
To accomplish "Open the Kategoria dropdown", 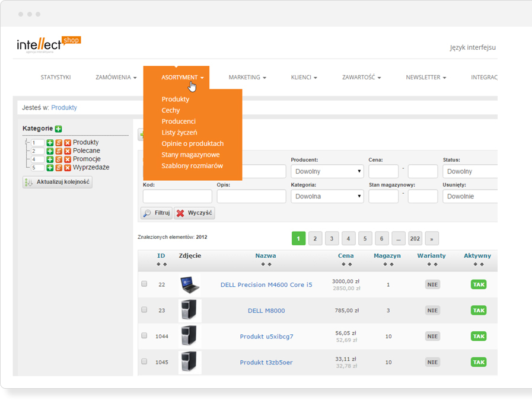I will coord(327,196).
